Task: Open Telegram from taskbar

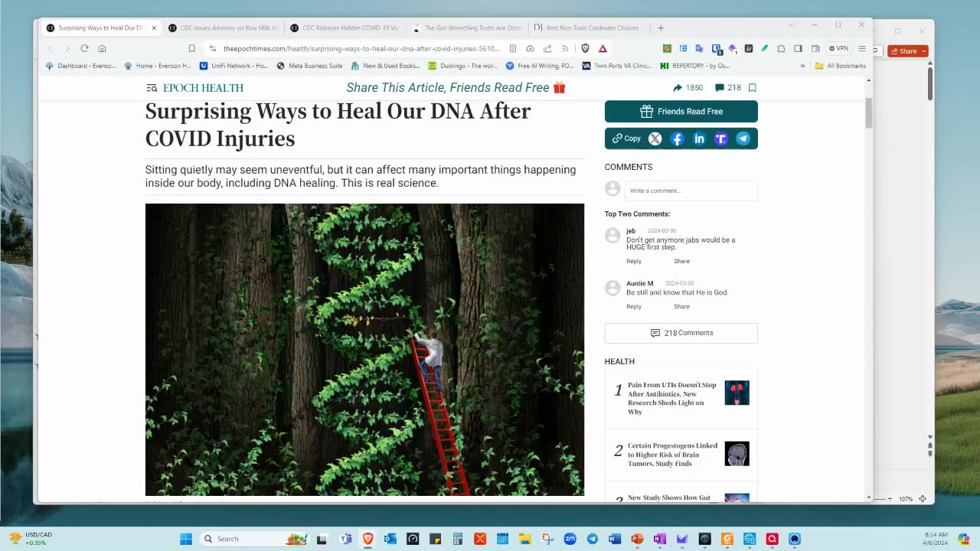Action: click(592, 539)
